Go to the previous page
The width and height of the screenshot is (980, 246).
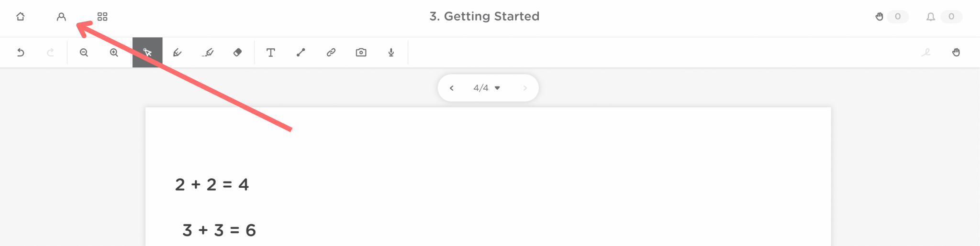pos(452,88)
